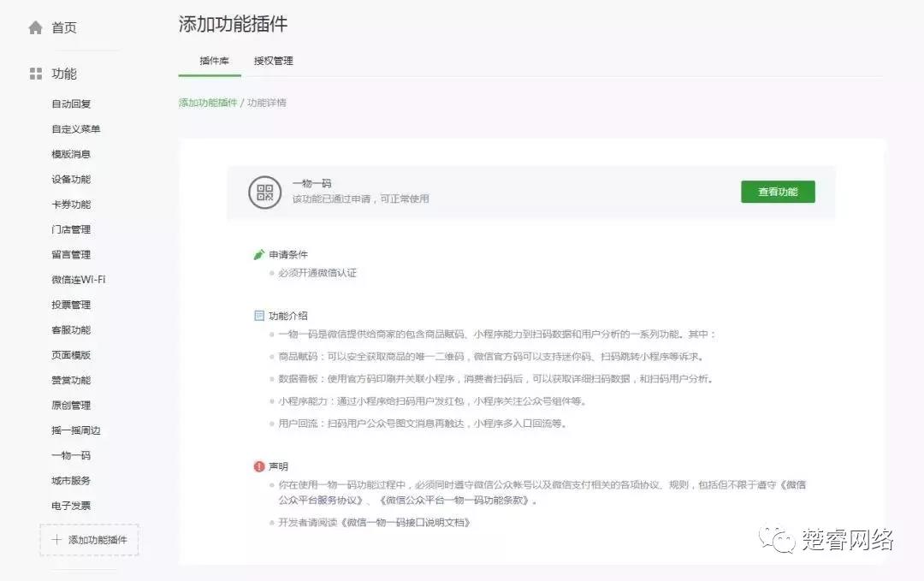Click the 小程序能力 description line
The width and height of the screenshot is (924, 581).
432,401
